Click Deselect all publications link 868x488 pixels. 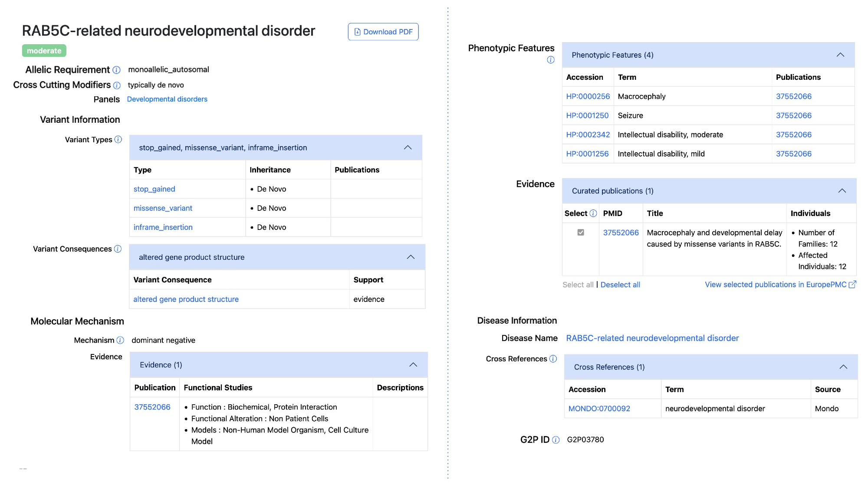point(620,285)
